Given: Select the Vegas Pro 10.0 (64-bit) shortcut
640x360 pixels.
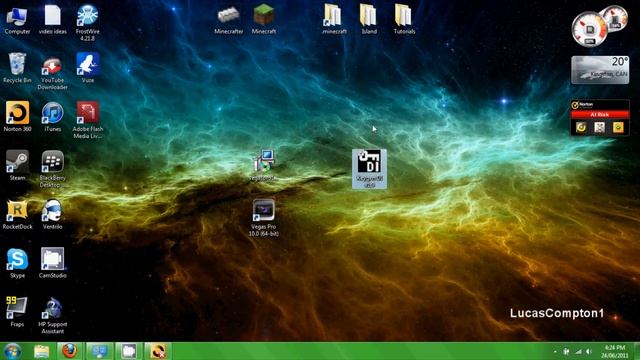Looking at the screenshot, I should [x=264, y=218].
